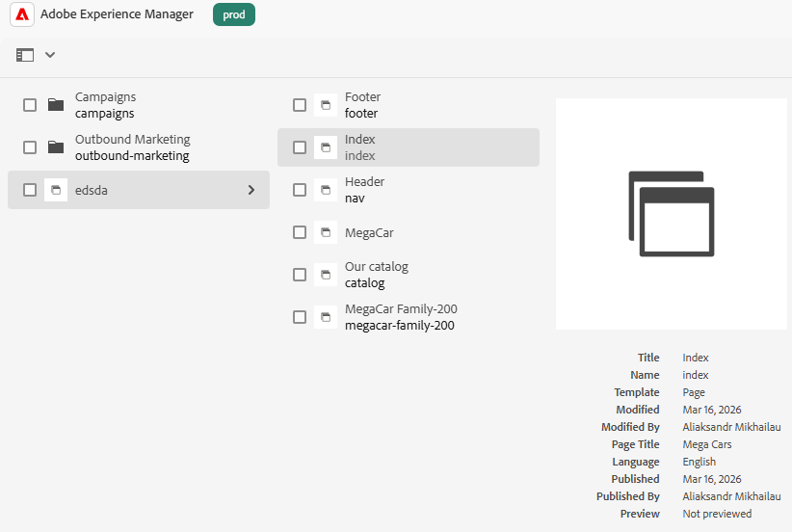This screenshot has width=792, height=532.
Task: Click the Footer page icon
Action: click(326, 105)
